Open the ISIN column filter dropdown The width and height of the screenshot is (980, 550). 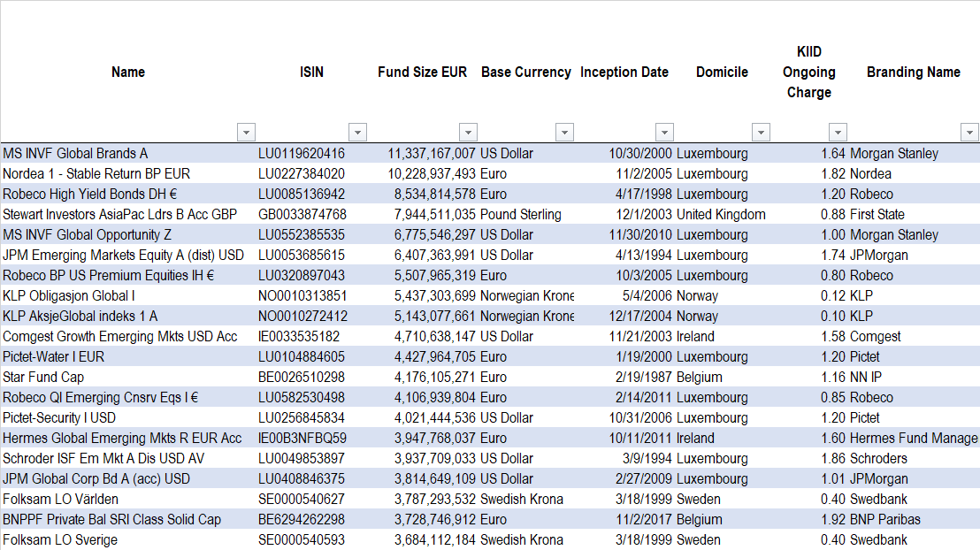pyautogui.click(x=357, y=133)
